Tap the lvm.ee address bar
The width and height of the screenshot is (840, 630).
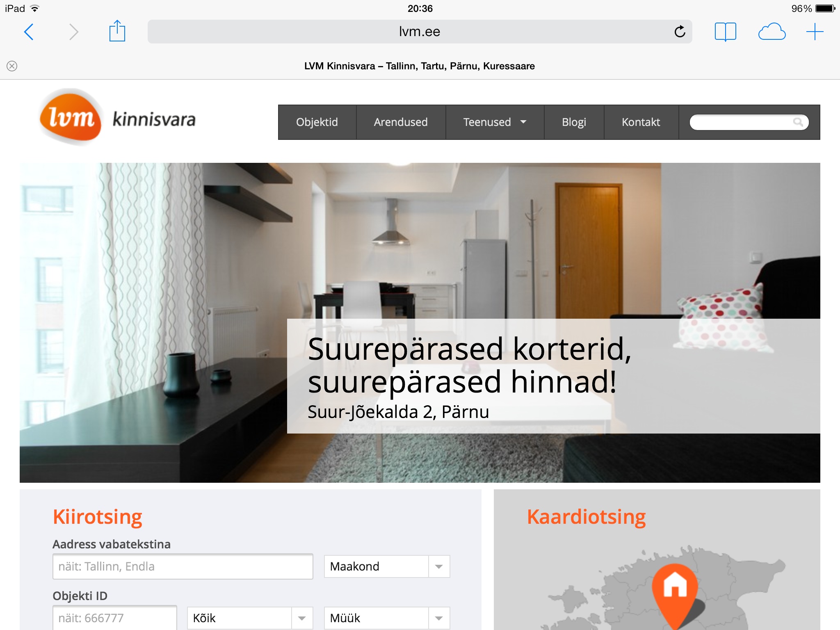click(420, 32)
